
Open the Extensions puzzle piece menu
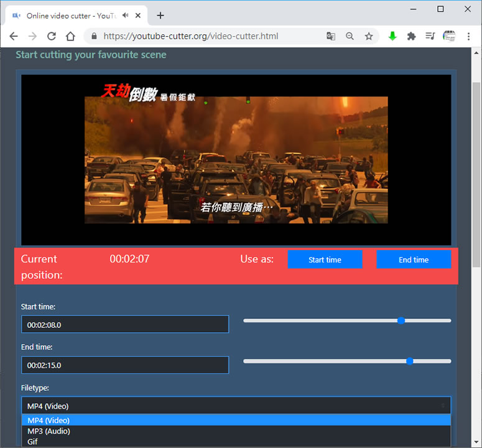click(x=411, y=36)
